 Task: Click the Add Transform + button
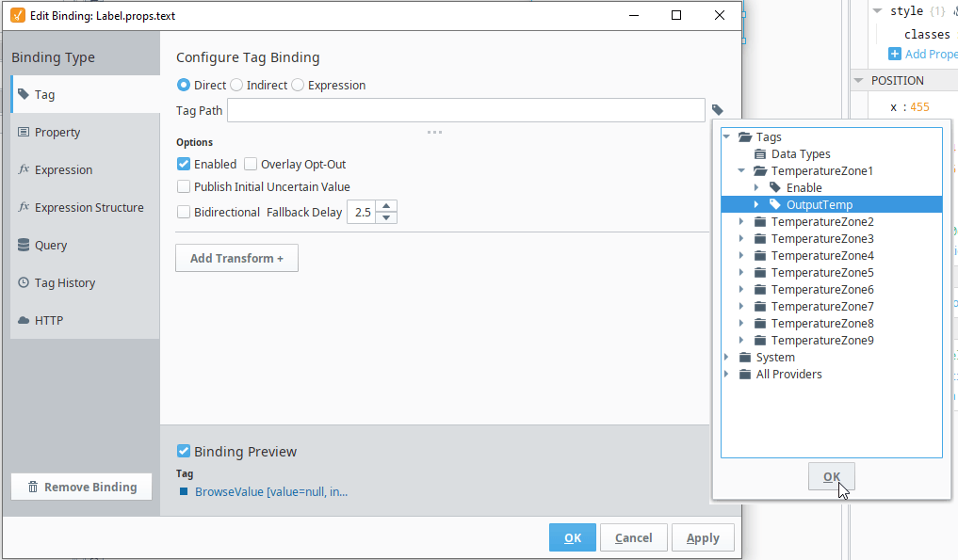point(236,258)
